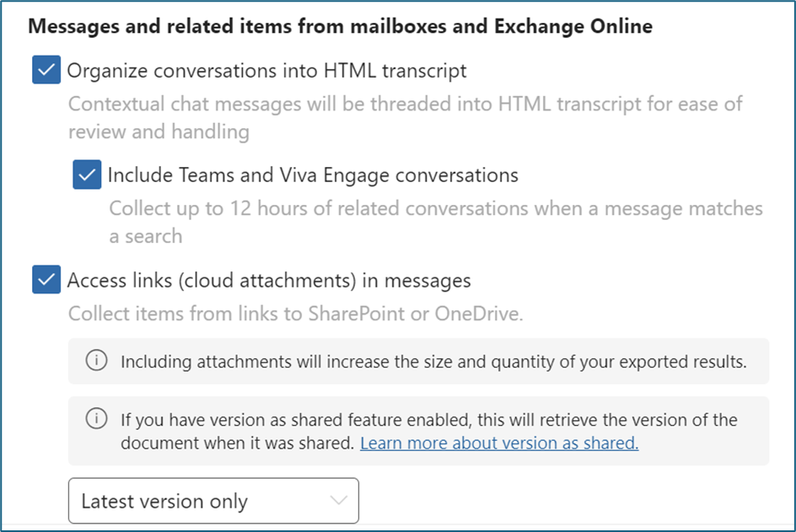Click 'If you have version as shared' notice text
This screenshot has height=532, width=796.
coord(428,420)
